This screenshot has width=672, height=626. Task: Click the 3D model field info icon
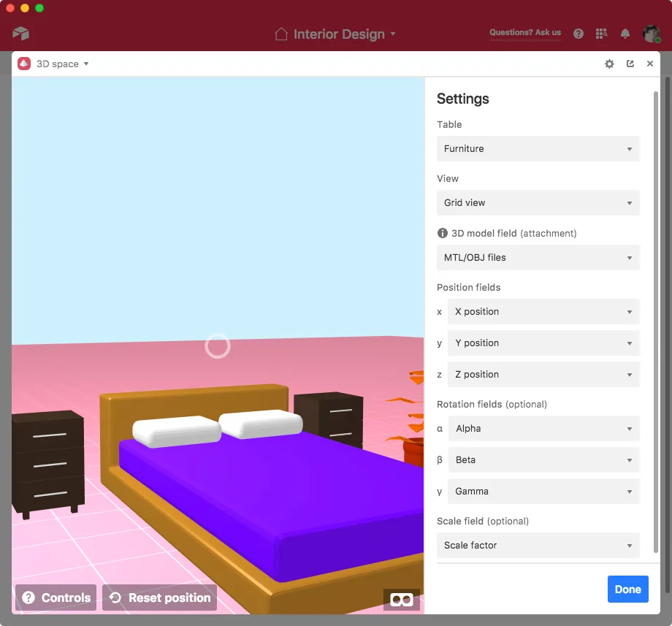[x=442, y=234]
